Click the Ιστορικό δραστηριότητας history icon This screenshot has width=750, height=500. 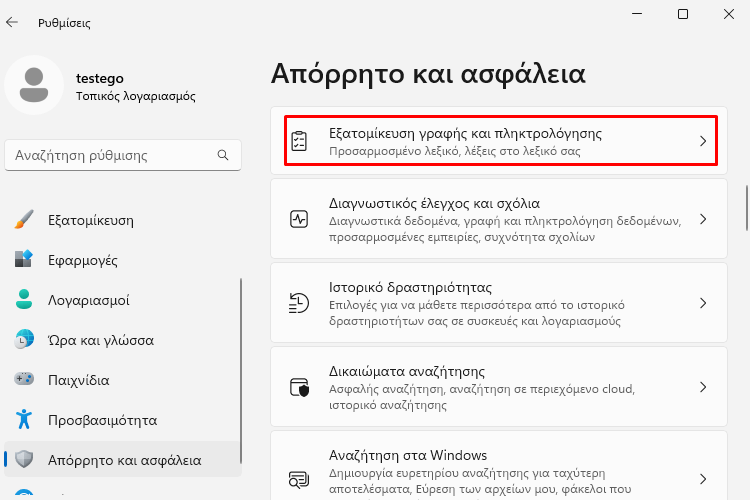point(299,303)
